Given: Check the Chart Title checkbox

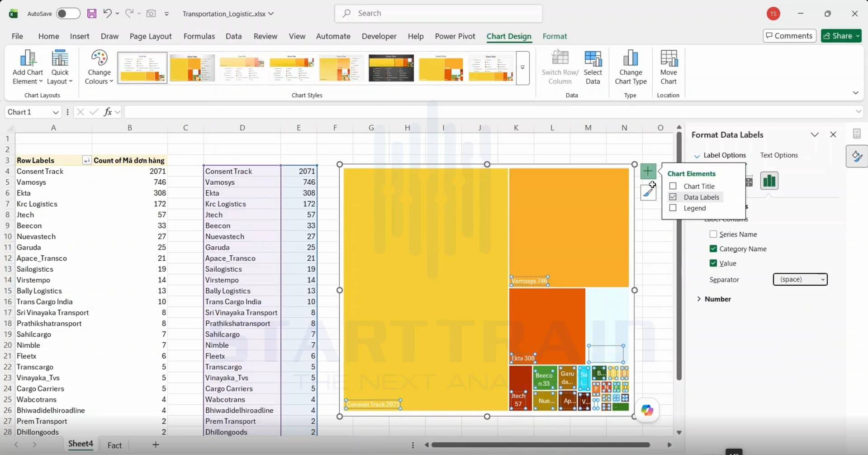Looking at the screenshot, I should [673, 186].
